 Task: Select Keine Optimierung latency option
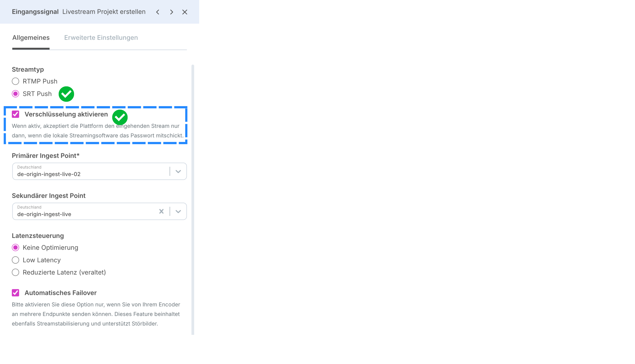(x=16, y=248)
